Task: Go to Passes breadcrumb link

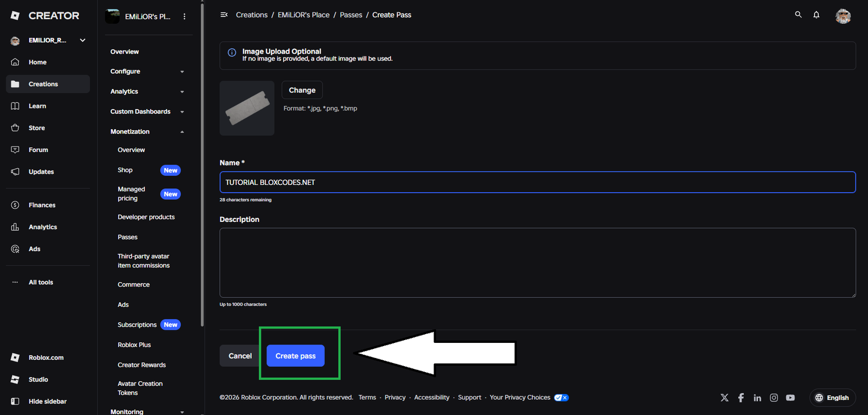Action: click(351, 15)
